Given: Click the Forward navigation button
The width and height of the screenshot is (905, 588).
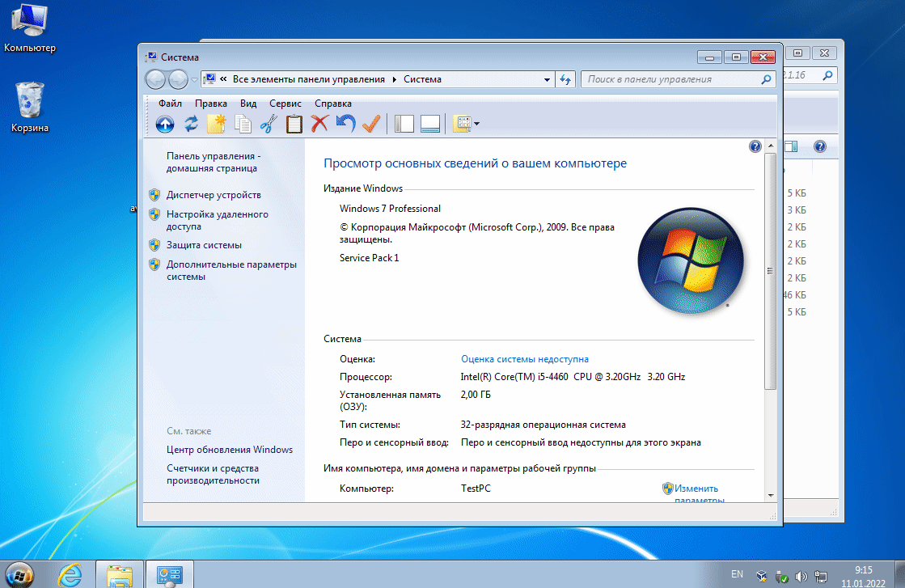Looking at the screenshot, I should pos(178,79).
